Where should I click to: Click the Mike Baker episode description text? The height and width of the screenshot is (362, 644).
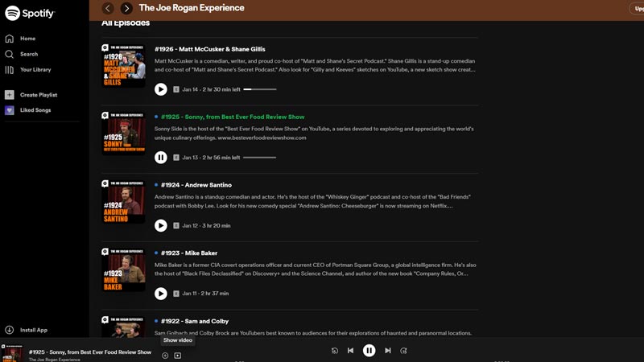pyautogui.click(x=315, y=269)
